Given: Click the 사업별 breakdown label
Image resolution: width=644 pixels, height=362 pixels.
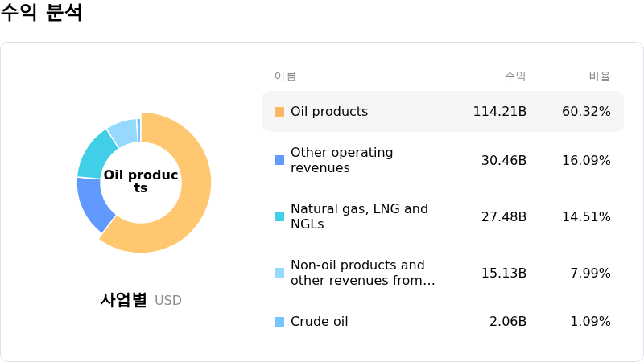Looking at the screenshot, I should click(123, 300).
